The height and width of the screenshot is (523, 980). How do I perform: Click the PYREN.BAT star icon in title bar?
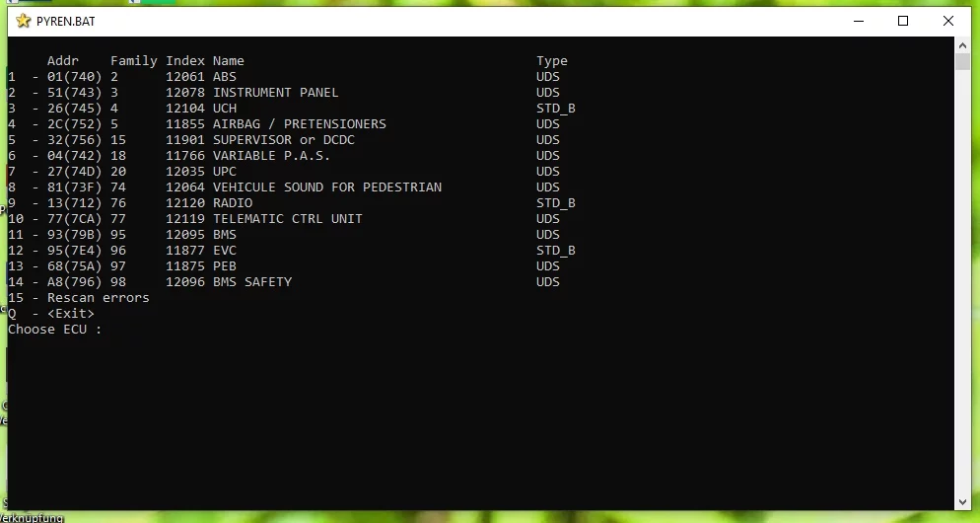(x=24, y=21)
